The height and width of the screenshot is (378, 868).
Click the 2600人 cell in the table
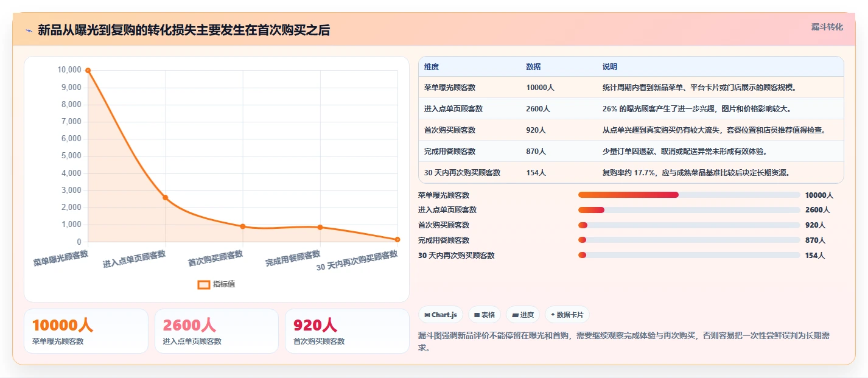coord(538,109)
